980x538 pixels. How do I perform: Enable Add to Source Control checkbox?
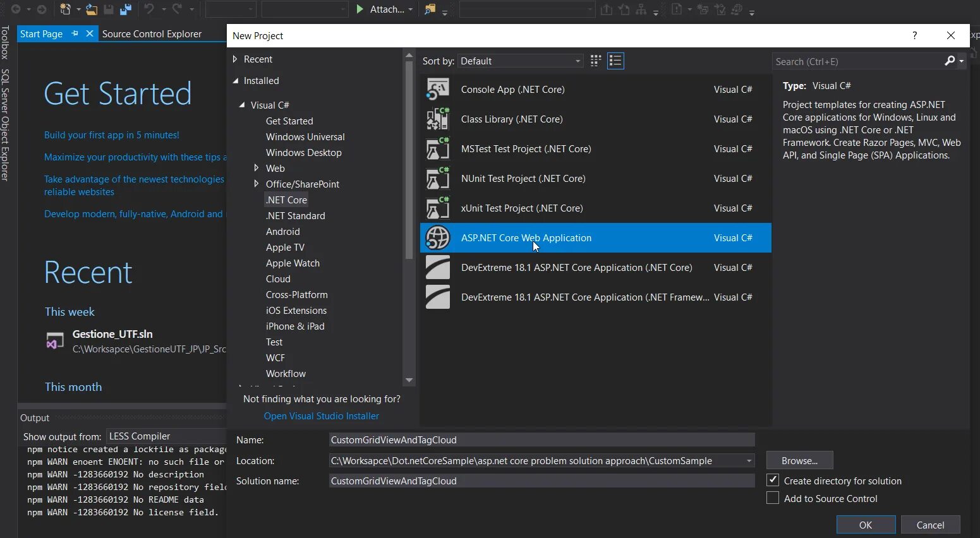[772, 498]
